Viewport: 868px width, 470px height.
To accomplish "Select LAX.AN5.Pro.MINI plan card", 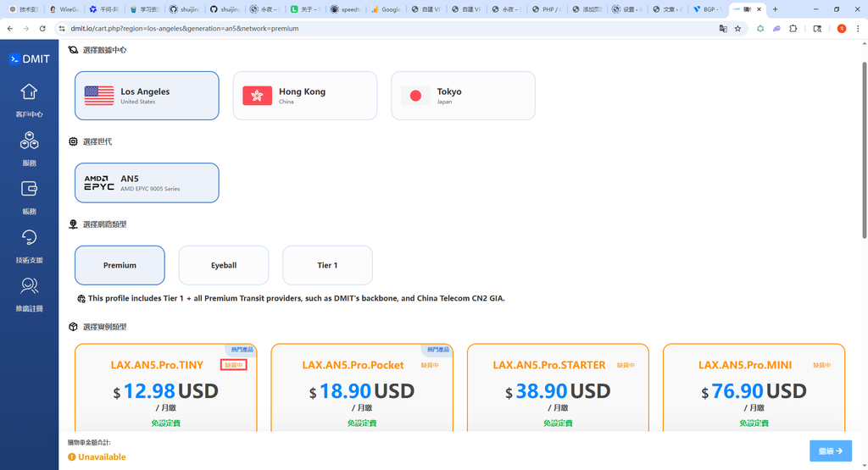I will coord(754,388).
